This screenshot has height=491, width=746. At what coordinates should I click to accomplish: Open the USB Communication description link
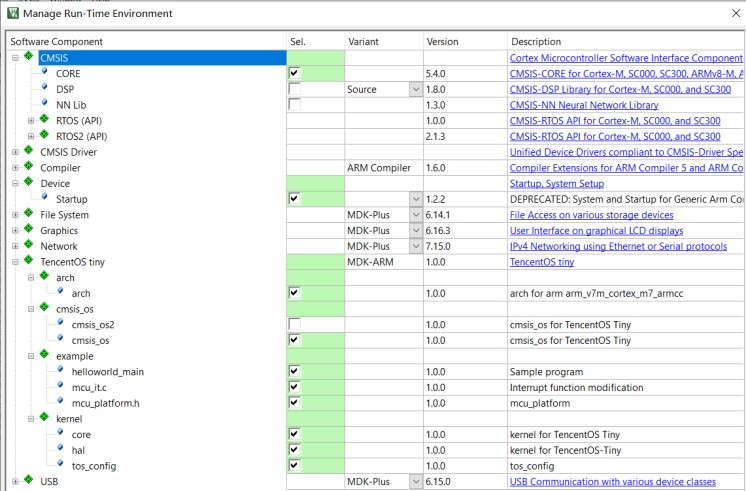[613, 482]
